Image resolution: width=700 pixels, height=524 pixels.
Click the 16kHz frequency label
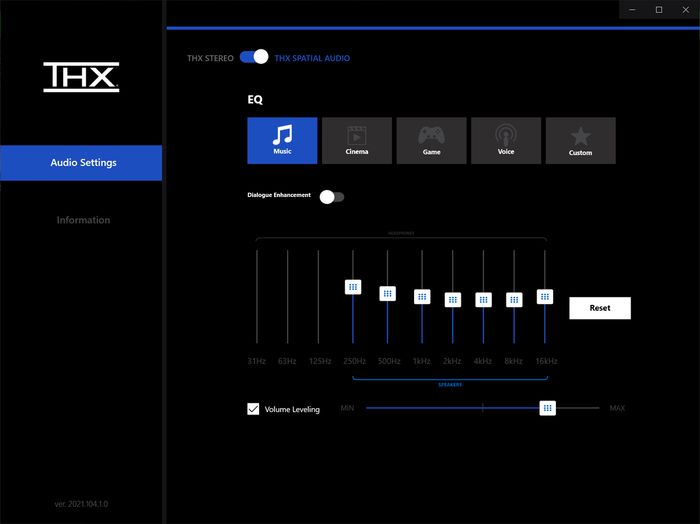[546, 361]
